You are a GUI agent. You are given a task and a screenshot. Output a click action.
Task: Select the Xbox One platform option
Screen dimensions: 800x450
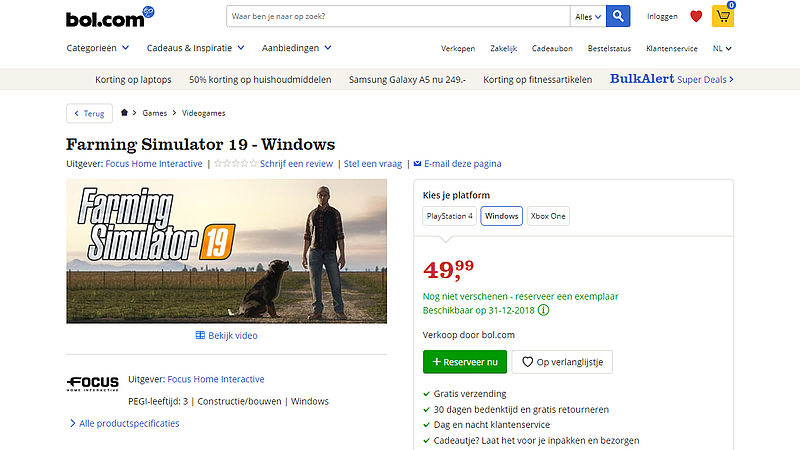pyautogui.click(x=548, y=216)
